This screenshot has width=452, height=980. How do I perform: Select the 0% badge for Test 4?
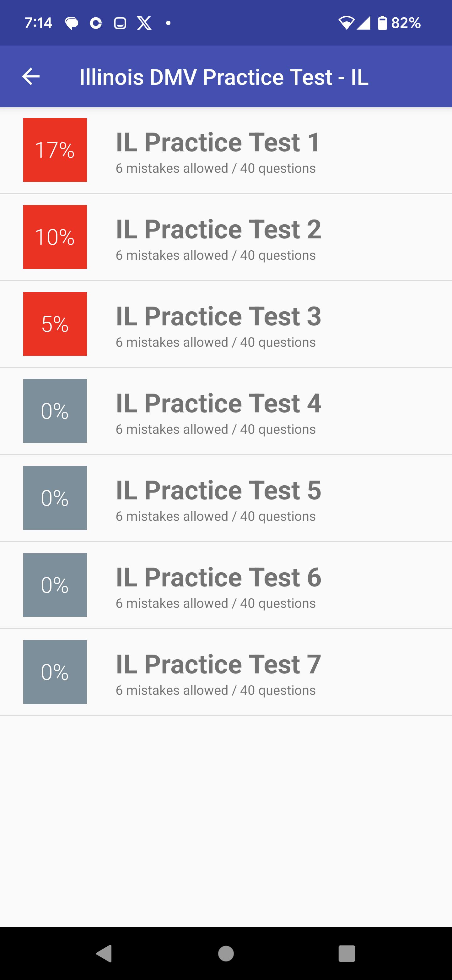coord(55,411)
